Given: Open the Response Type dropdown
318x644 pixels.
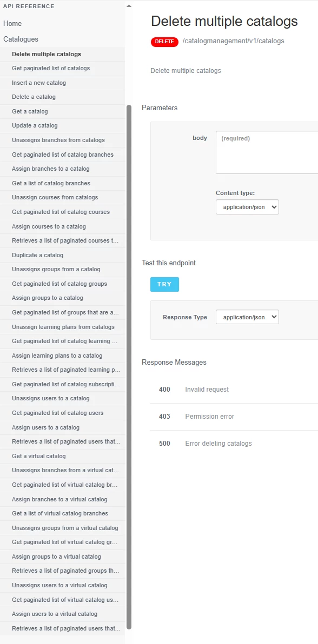Looking at the screenshot, I should pyautogui.click(x=247, y=317).
